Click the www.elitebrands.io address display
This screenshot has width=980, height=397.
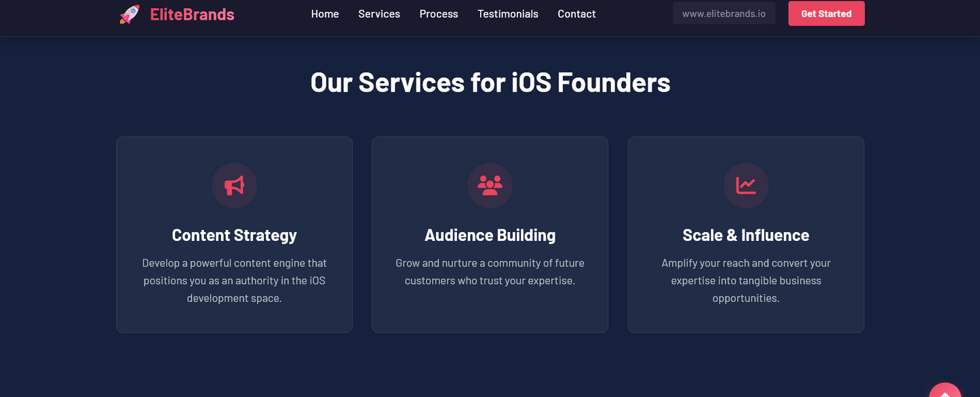(x=724, y=12)
